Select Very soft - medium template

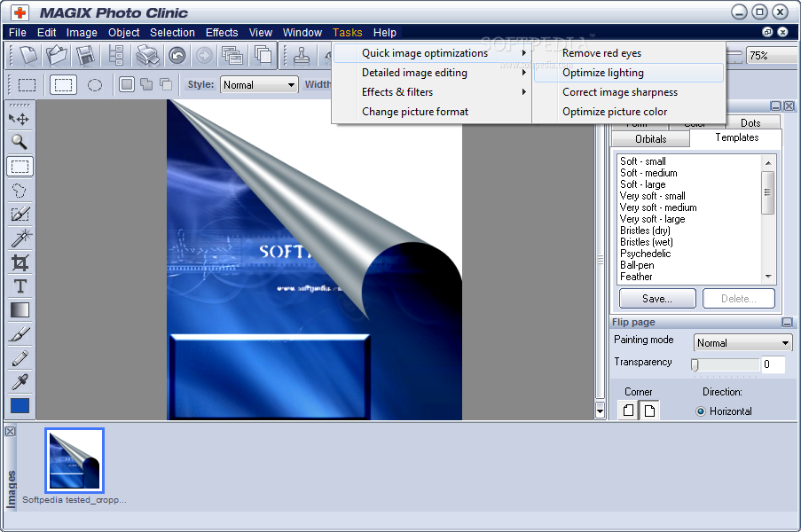point(658,207)
